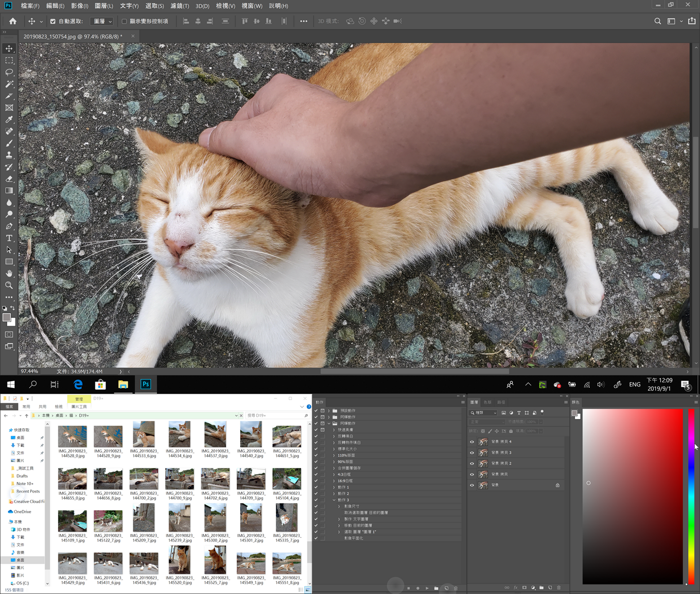The width and height of the screenshot is (700, 594).
Task: Select the Lasso tool
Action: click(x=9, y=72)
